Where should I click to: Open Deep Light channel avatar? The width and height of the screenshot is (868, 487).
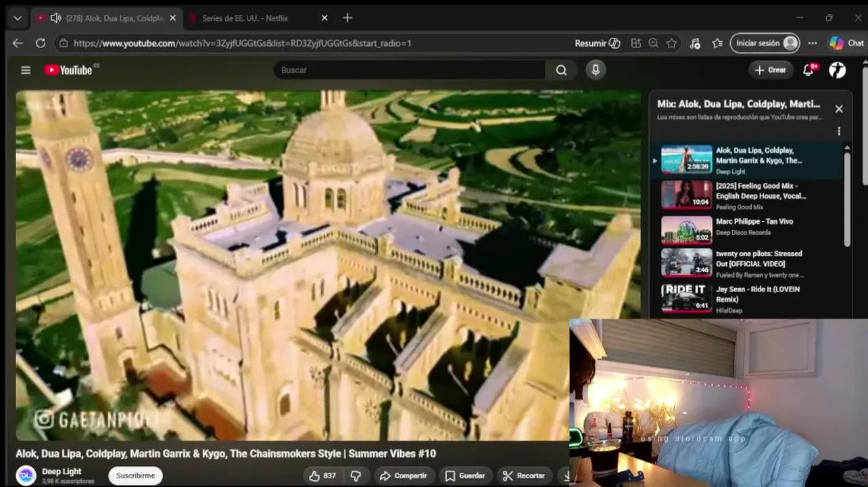[26, 476]
